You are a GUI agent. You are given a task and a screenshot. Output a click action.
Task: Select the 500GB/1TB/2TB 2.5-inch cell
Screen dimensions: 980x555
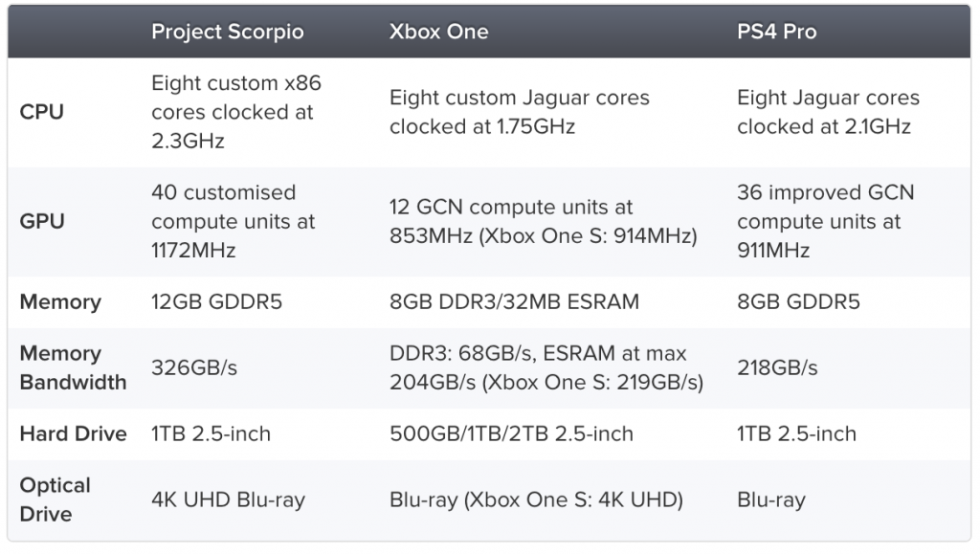click(x=511, y=433)
